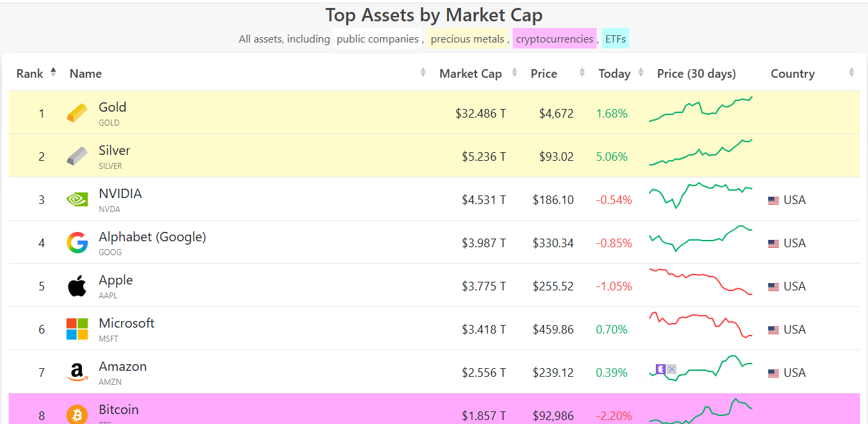Open the Gold asset page link

pyautogui.click(x=112, y=107)
